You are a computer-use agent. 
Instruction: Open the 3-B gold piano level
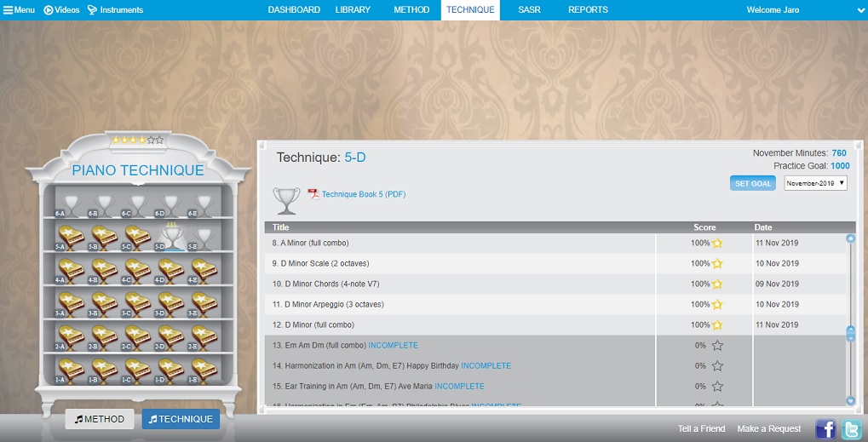click(x=104, y=304)
